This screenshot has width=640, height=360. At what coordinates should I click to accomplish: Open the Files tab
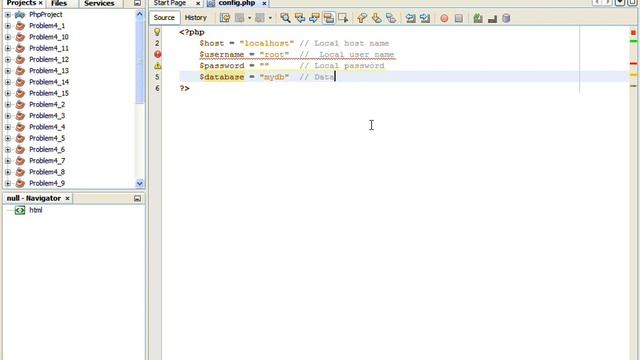coord(59,3)
